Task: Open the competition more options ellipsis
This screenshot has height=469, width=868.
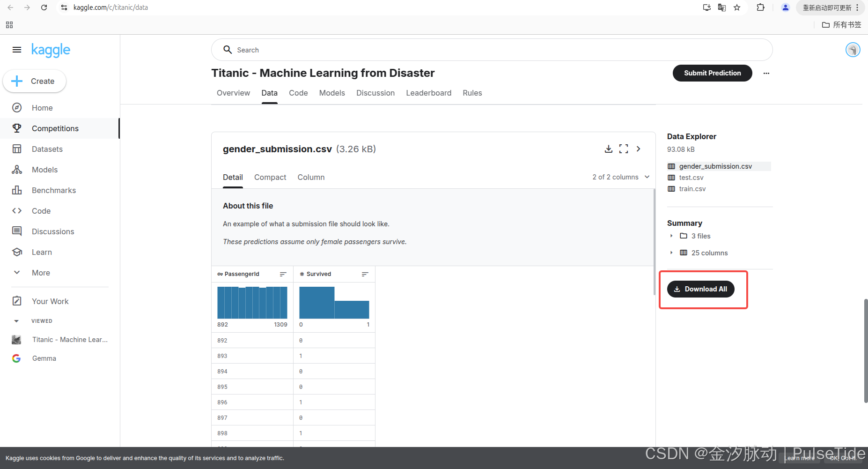Action: coord(766,73)
